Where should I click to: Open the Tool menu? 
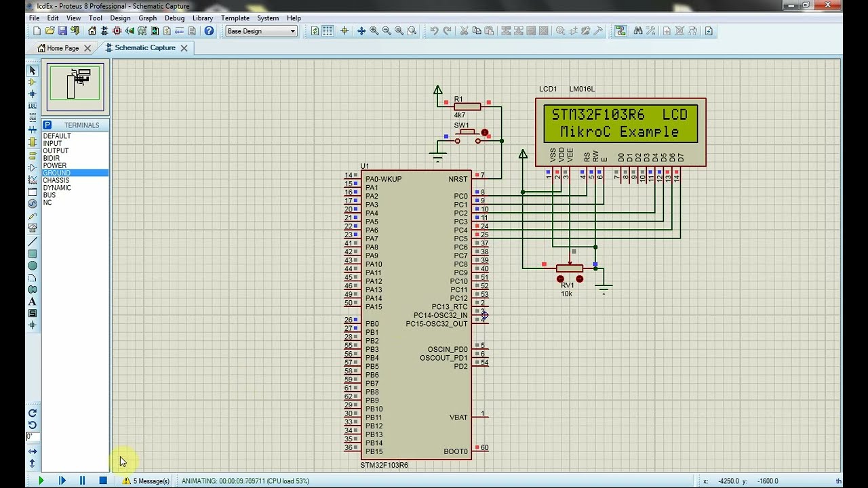tap(96, 18)
